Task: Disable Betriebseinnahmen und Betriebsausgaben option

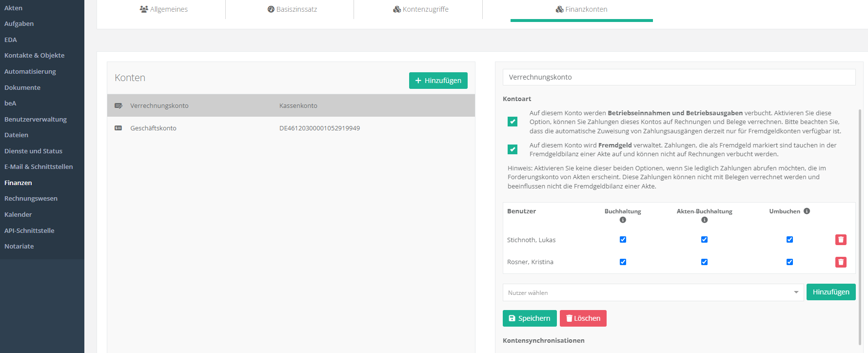Action: pos(513,122)
